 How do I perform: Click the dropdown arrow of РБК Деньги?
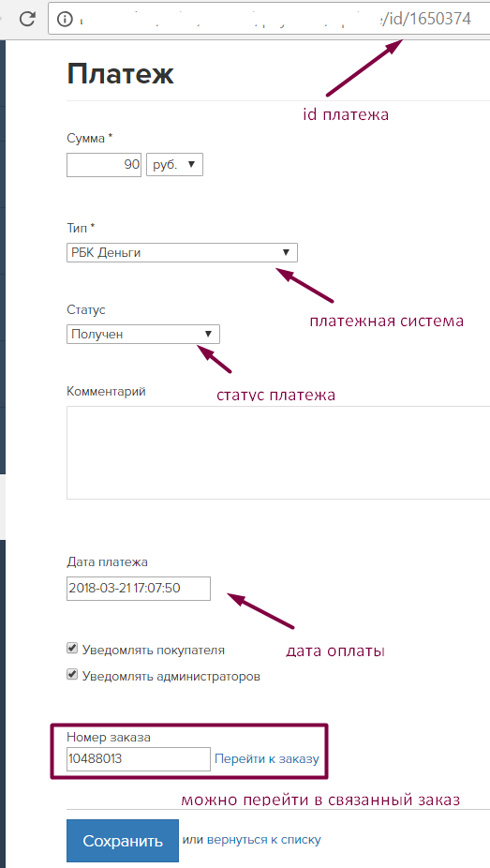(x=286, y=252)
